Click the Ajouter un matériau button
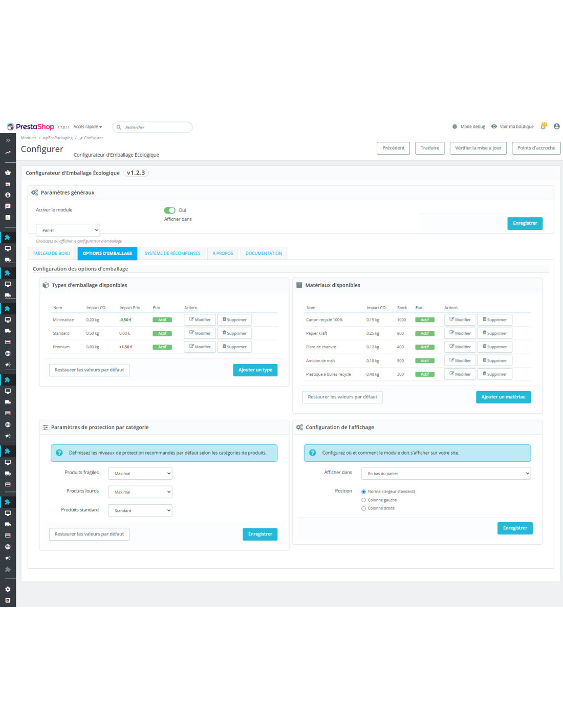The height and width of the screenshot is (728, 563). pyautogui.click(x=503, y=397)
